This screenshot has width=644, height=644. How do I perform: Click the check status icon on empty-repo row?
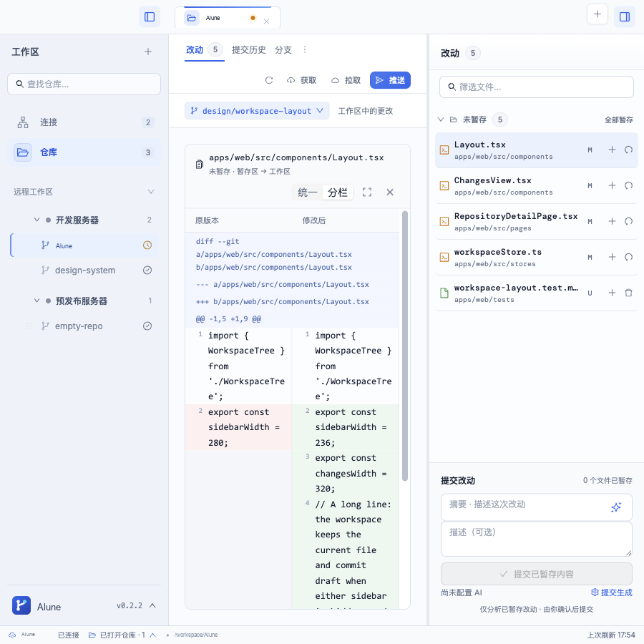pos(147,326)
